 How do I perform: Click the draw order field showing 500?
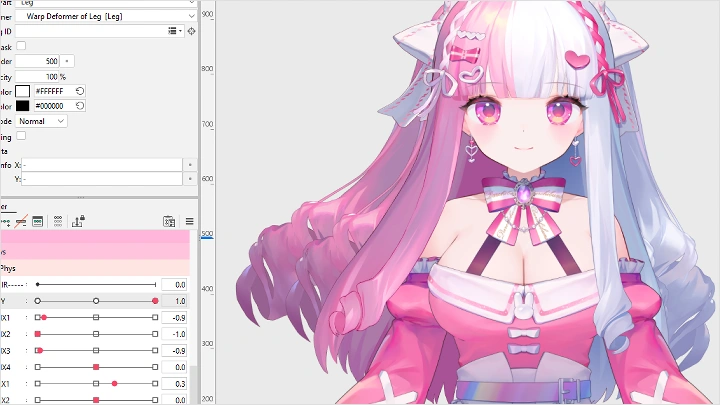[x=37, y=61]
